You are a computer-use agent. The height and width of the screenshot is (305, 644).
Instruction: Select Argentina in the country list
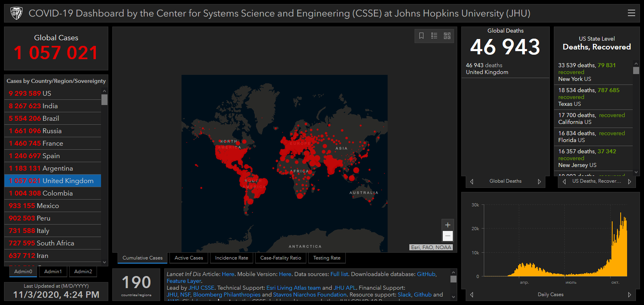click(53, 168)
